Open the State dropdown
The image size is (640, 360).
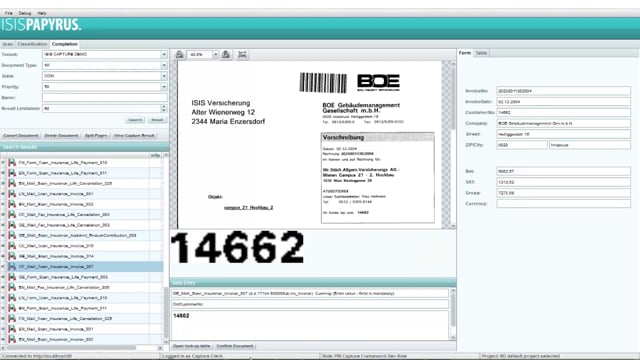pyautogui.click(x=164, y=76)
